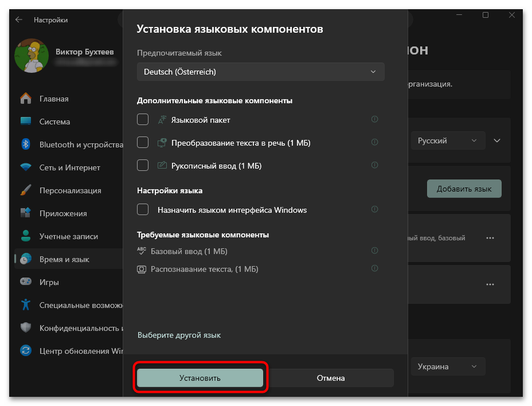Click the Базовый ввод ABC check icon
This screenshot has width=532, height=406.
[x=142, y=251]
